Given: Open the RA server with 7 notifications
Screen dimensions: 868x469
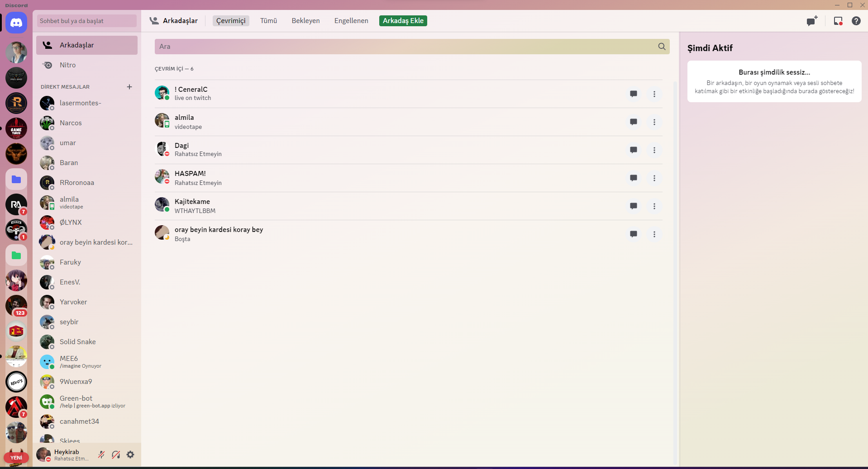Looking at the screenshot, I should [x=16, y=205].
